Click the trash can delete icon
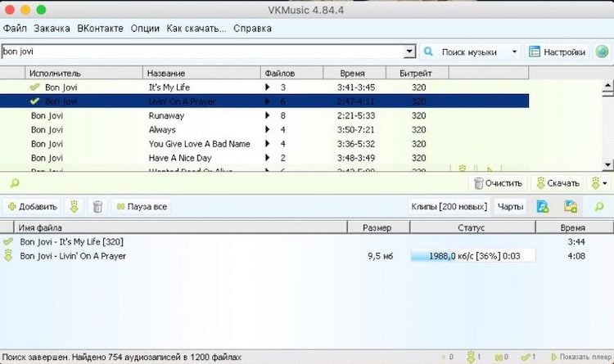The image size is (614, 364). point(97,206)
